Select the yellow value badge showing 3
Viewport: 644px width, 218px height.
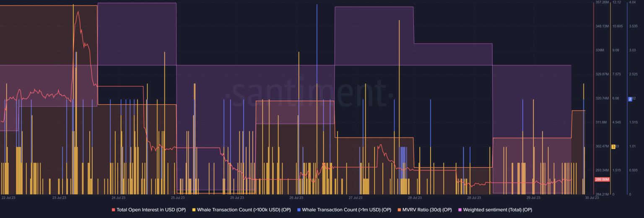(613, 146)
